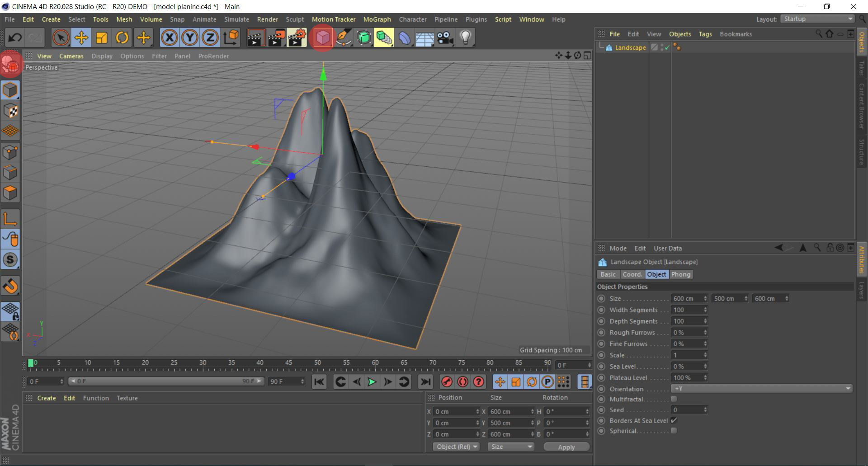Open the Bend deformer icon
The height and width of the screenshot is (466, 868).
pos(405,38)
